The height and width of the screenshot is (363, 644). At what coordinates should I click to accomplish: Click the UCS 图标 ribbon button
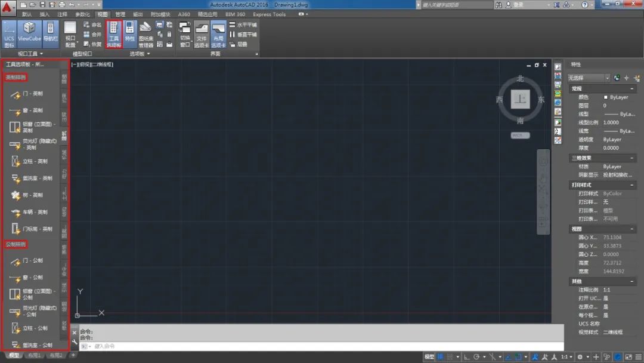(x=9, y=34)
